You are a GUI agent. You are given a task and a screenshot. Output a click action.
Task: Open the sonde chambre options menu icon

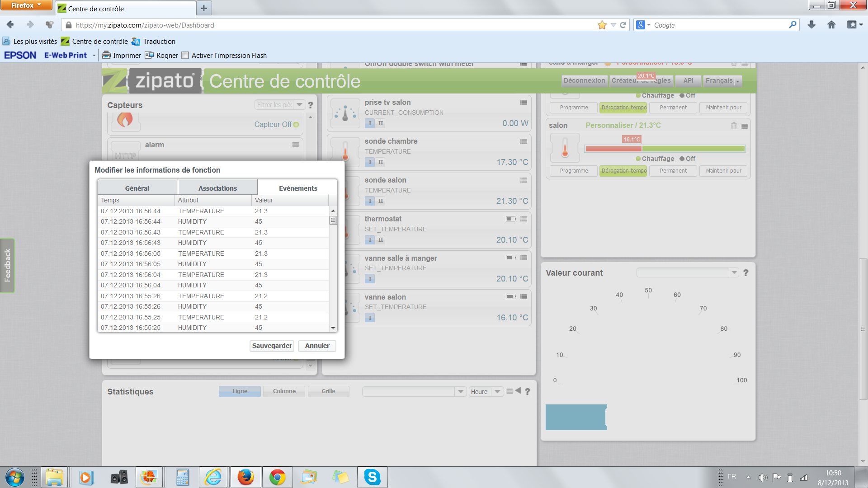[x=524, y=141]
